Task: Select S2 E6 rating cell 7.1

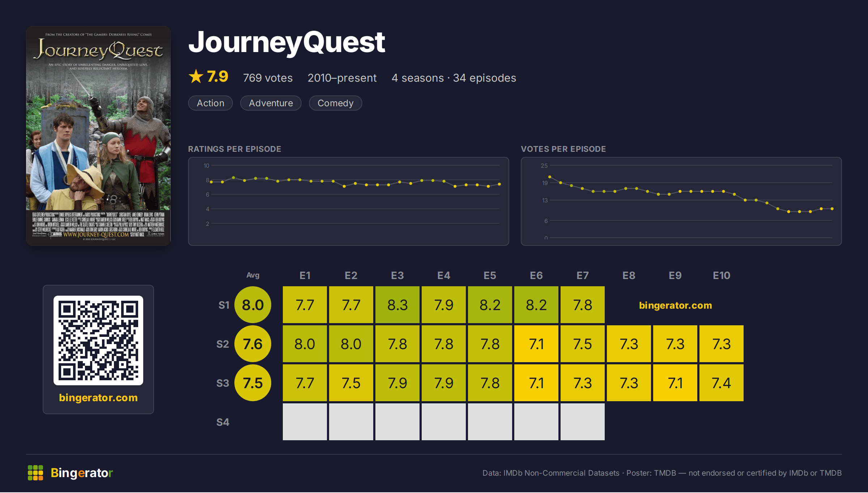Action: coord(536,344)
